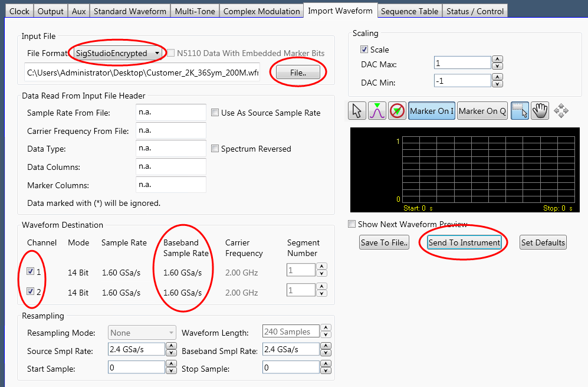
Task: Click the Source Smpl Rate input field
Action: [136, 349]
